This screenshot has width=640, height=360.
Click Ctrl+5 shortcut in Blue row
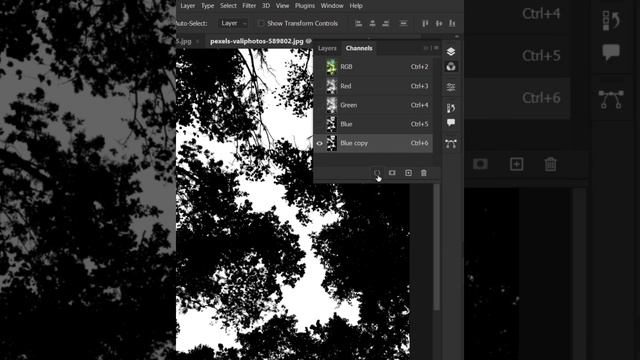pos(419,124)
